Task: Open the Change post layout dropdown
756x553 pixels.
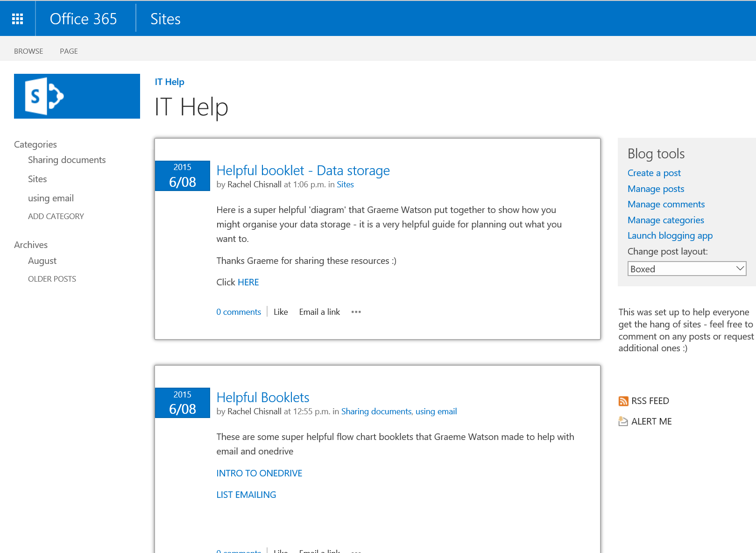Action: [x=686, y=269]
